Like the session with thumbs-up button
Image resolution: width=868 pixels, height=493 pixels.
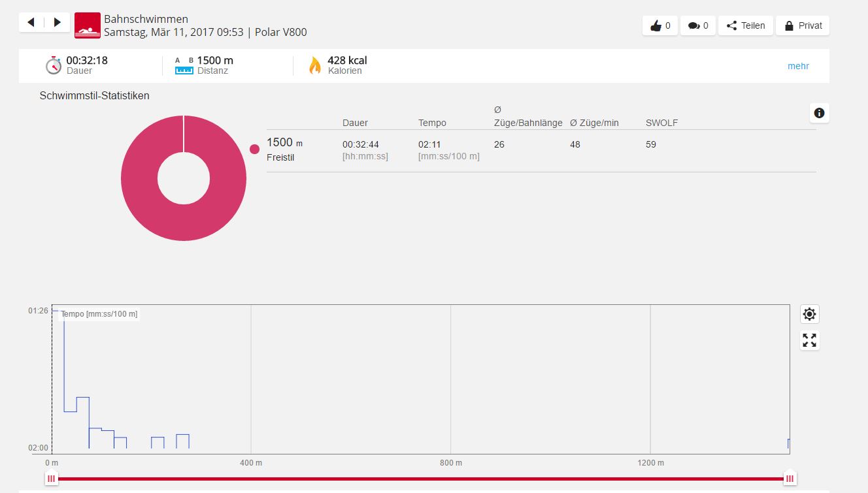tap(659, 25)
